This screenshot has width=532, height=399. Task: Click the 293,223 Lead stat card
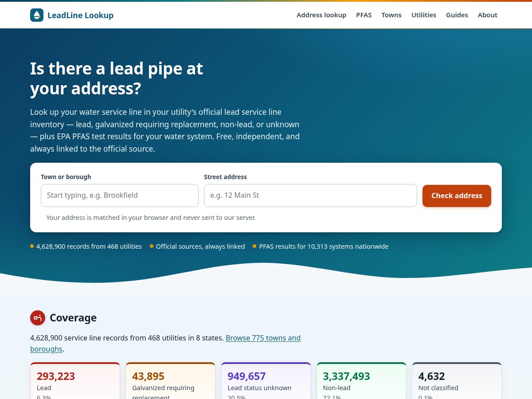[x=75, y=381]
